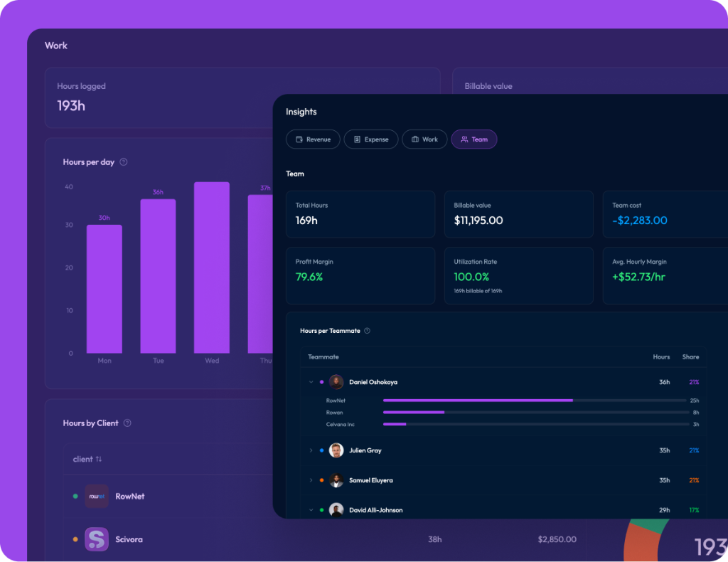The width and height of the screenshot is (728, 562).
Task: Expand Samuel Eluyera's row
Action: 311,480
